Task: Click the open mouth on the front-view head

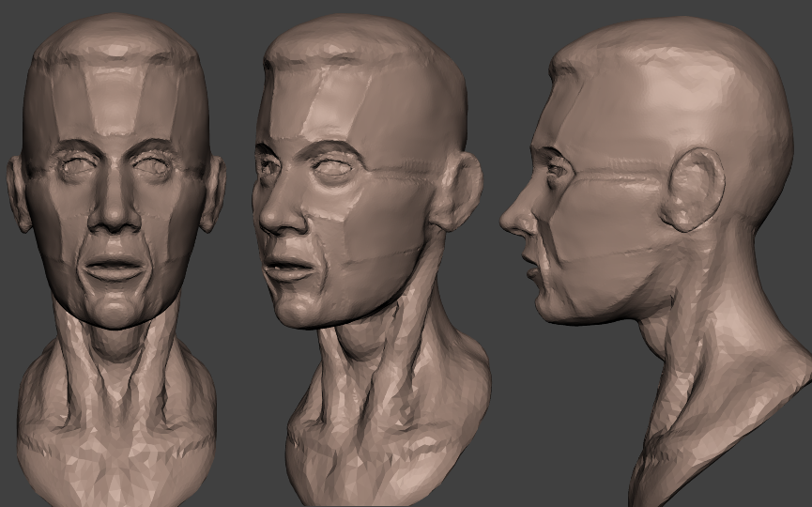Action: pyautogui.click(x=115, y=268)
